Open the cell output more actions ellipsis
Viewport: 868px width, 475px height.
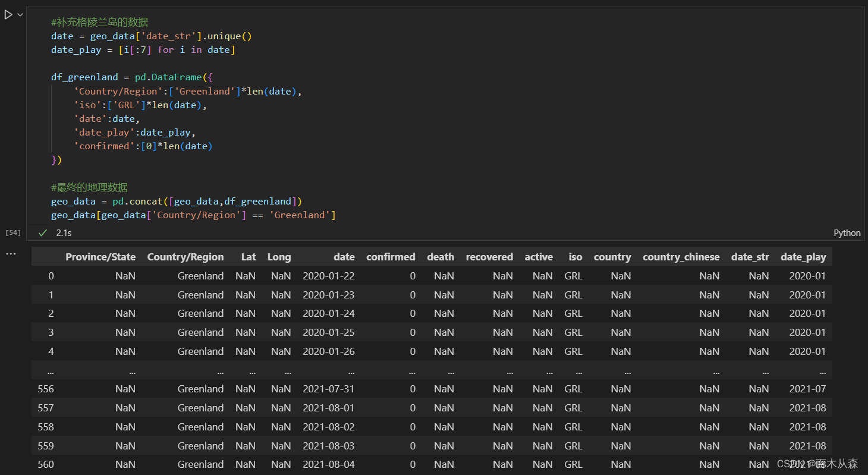point(11,254)
